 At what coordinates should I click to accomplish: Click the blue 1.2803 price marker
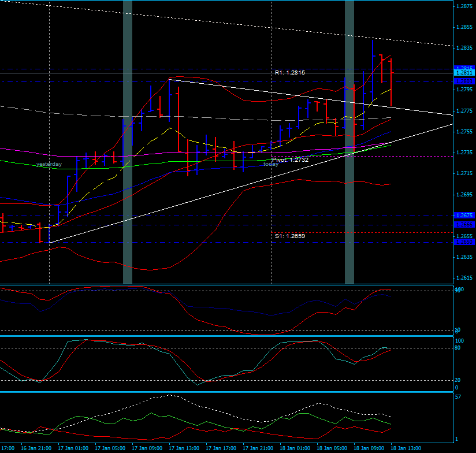click(x=464, y=81)
